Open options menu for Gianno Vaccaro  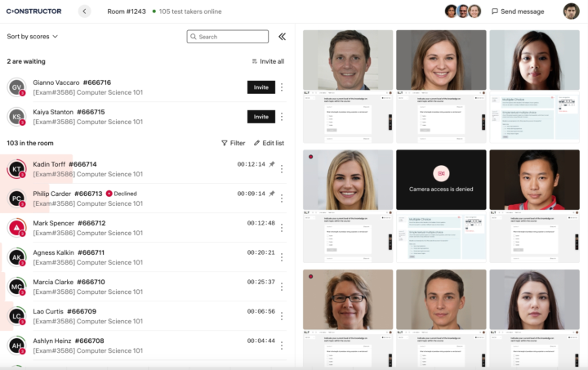282,87
